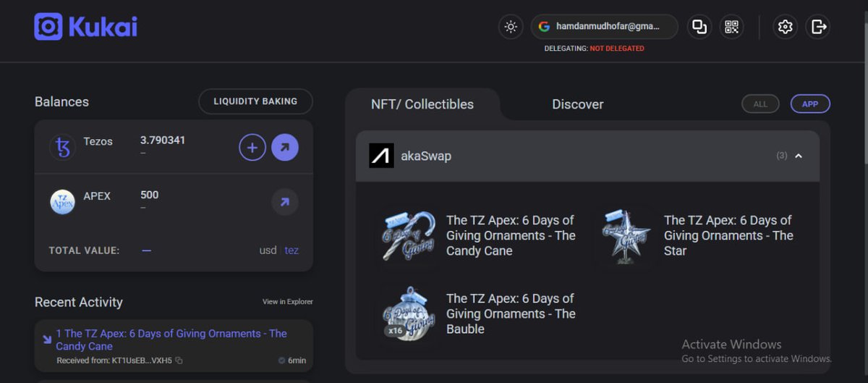Open settings gear icon
This screenshot has height=383, width=868.
coord(785,27)
